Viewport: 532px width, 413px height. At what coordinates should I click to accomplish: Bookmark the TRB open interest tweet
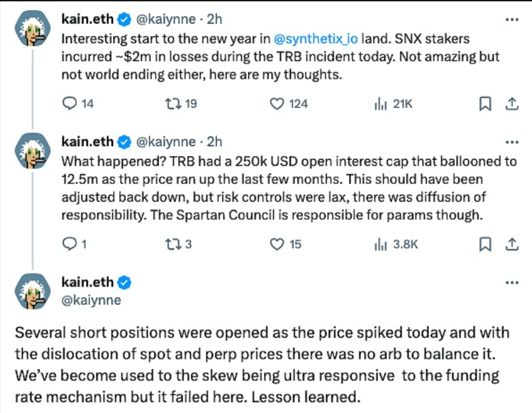click(485, 245)
